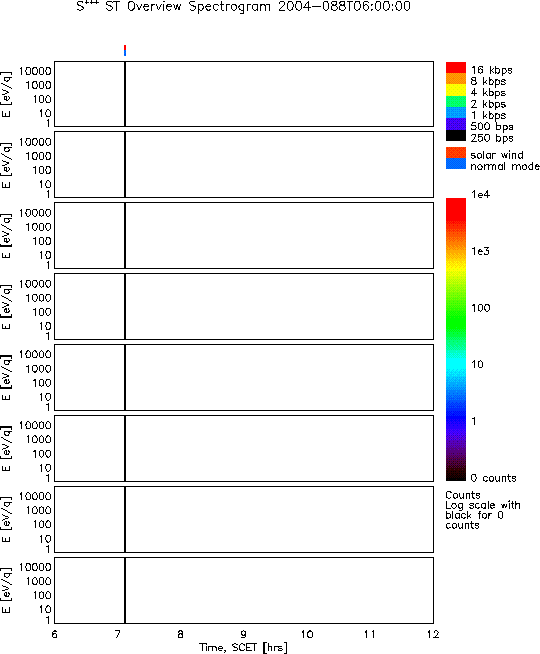540x654 pixels.
Task: Click the "2 kbps" legend text
Action: (488, 104)
